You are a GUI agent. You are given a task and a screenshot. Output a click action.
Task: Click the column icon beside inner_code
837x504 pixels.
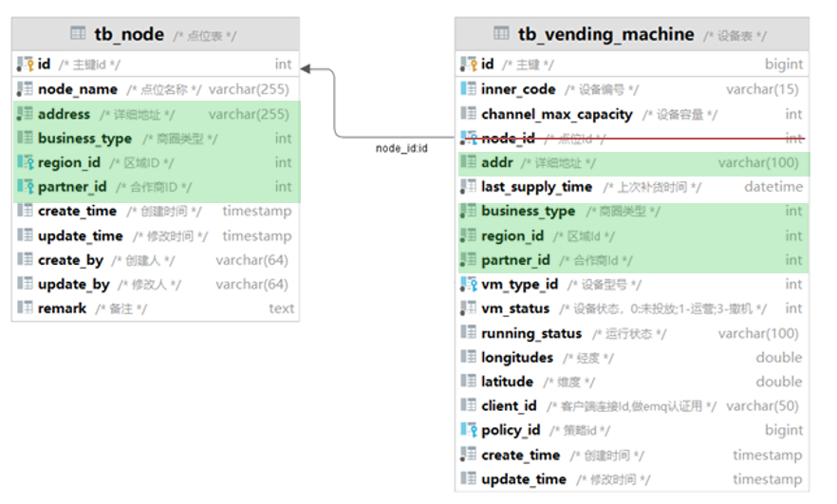[468, 89]
